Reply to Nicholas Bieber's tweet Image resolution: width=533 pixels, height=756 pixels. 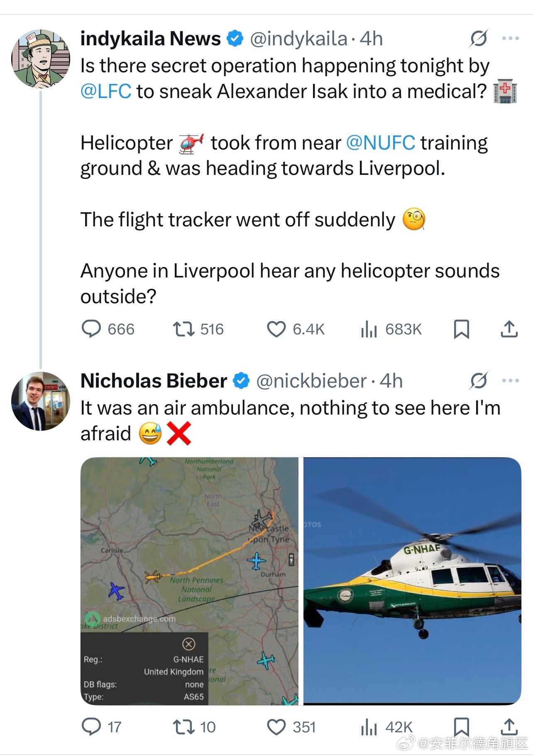click(102, 727)
